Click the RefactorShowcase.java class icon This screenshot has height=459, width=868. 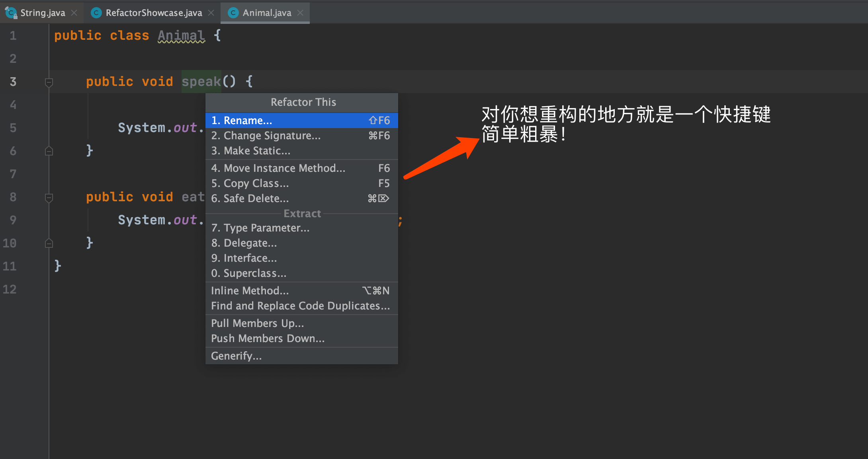pos(96,13)
